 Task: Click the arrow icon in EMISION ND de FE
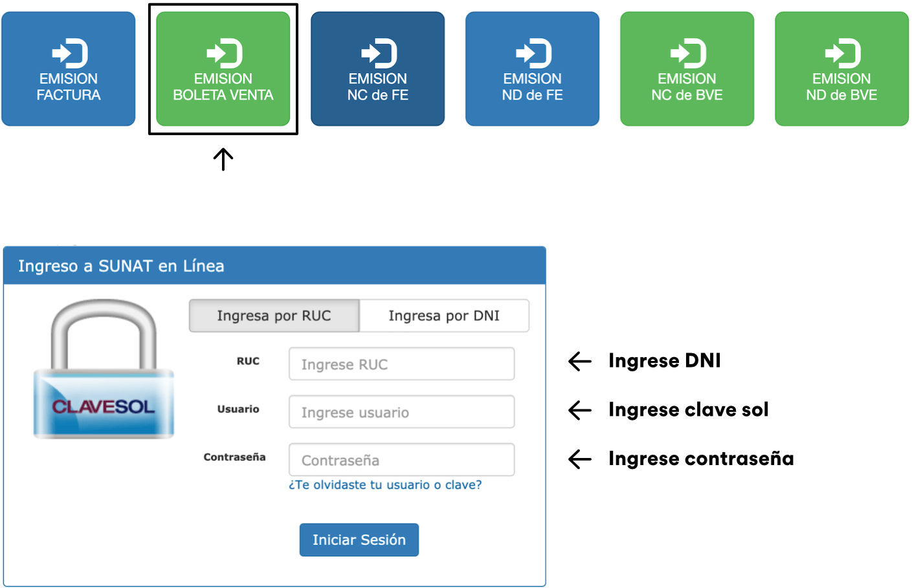point(533,54)
